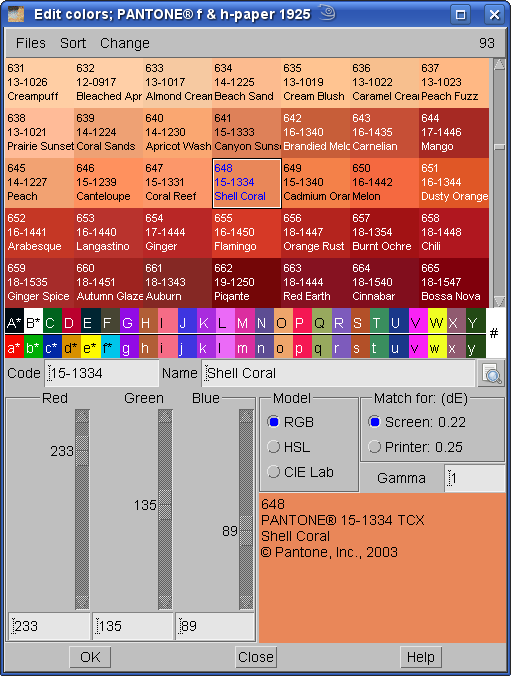Click the search magnifier icon beside Name
The height and width of the screenshot is (676, 511).
[492, 373]
